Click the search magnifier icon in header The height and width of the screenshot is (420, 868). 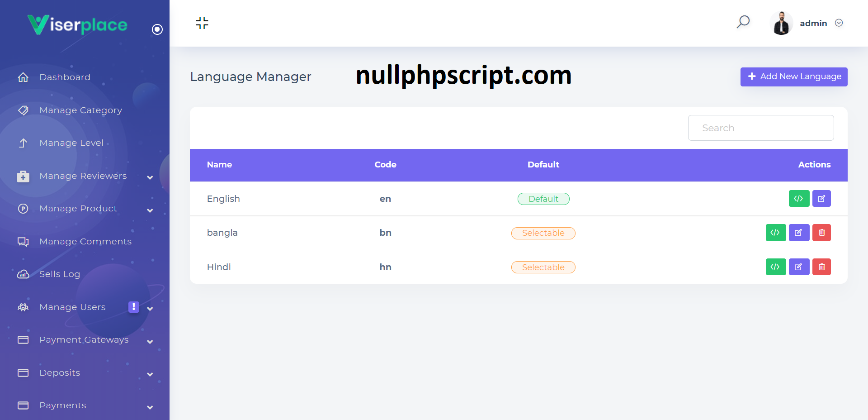click(x=743, y=22)
